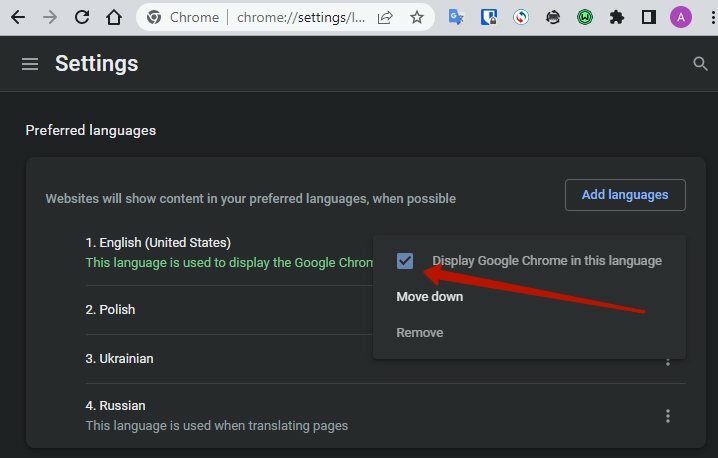Open the dark bug-shaped extension
Viewport: 718px width, 458px height.
click(553, 17)
